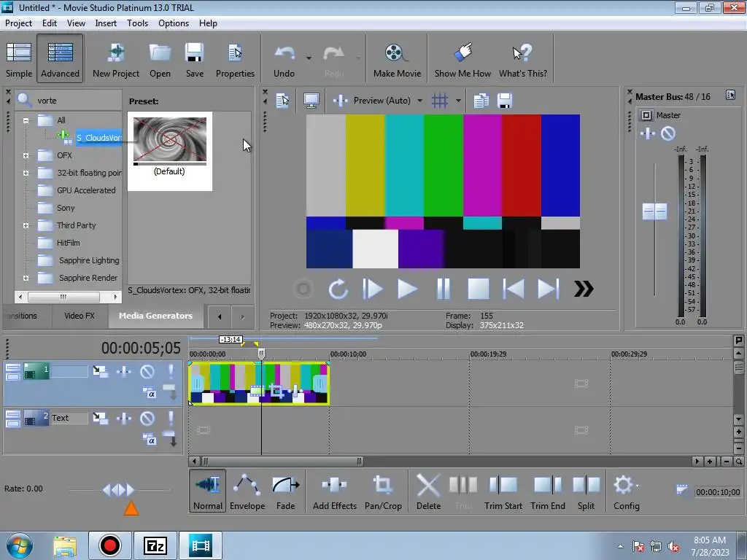Image resolution: width=747 pixels, height=560 pixels.
Task: Choose the (Default) vortex preset thumbnail
Action: (169, 152)
